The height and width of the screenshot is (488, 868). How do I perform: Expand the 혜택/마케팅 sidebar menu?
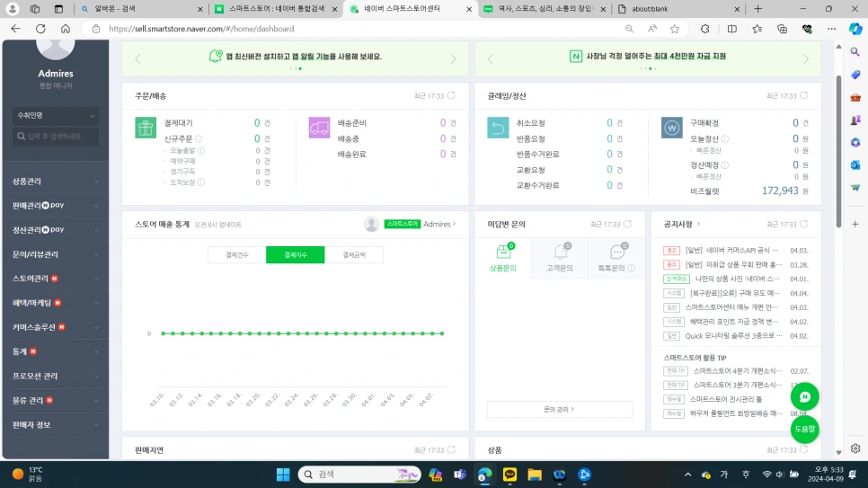coord(56,303)
